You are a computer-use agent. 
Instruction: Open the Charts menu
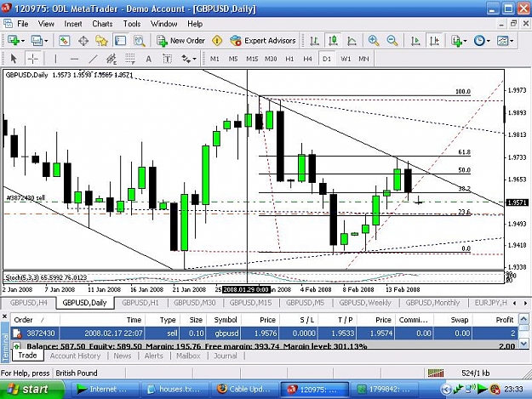[102, 24]
